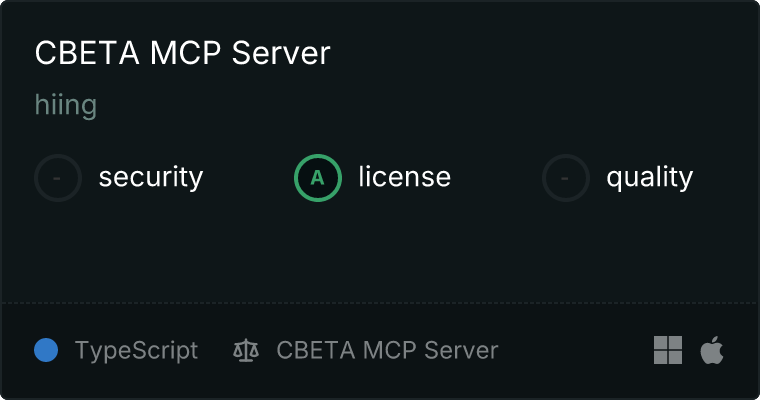Screen dimensions: 760x400
Task: Click the dashed divider above the footer
Action: tap(380, 303)
